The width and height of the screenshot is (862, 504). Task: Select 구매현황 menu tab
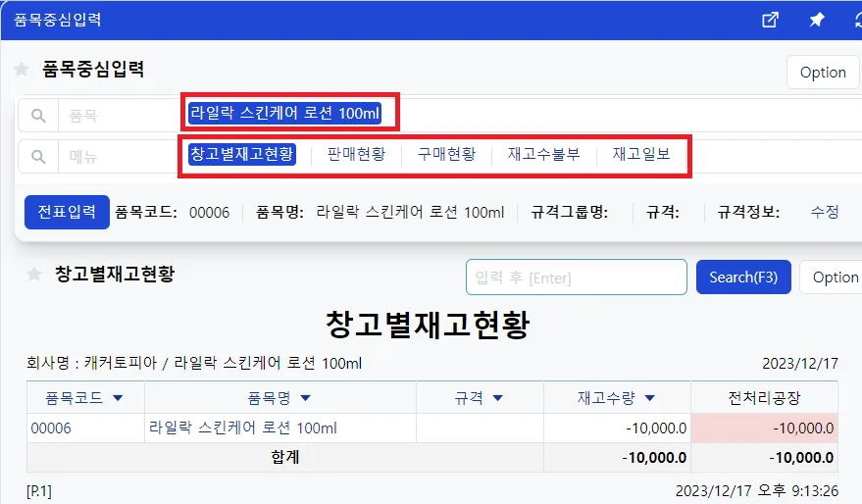[446, 154]
